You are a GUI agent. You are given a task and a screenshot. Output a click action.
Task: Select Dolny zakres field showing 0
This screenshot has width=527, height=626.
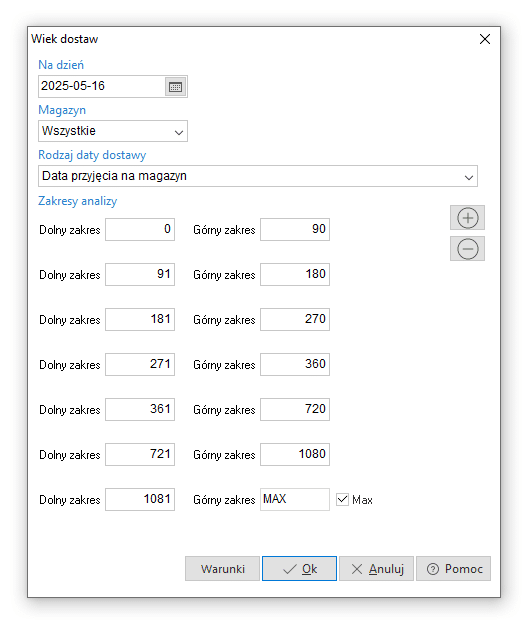tap(140, 229)
